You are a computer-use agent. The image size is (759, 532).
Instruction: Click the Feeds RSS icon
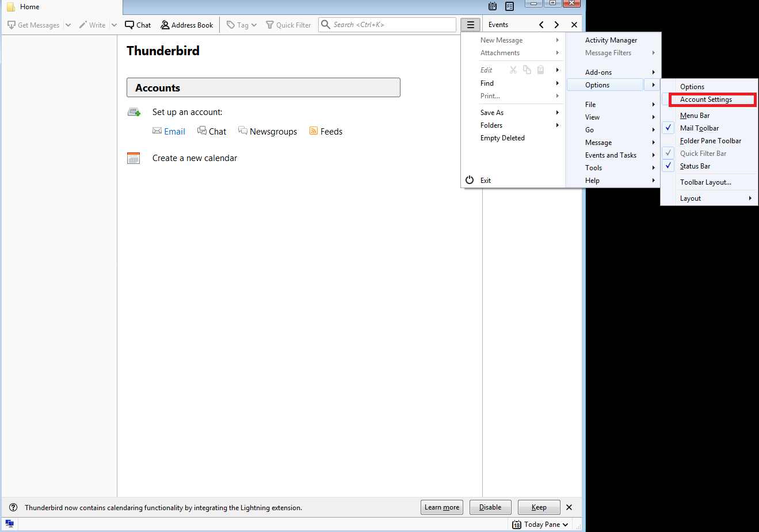pos(314,131)
